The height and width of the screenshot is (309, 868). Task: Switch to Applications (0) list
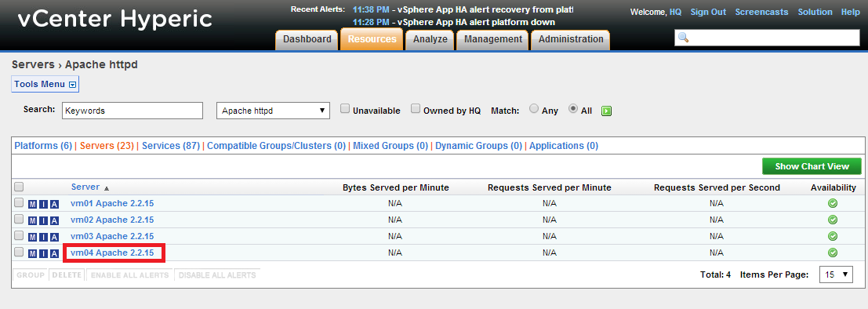pos(564,146)
